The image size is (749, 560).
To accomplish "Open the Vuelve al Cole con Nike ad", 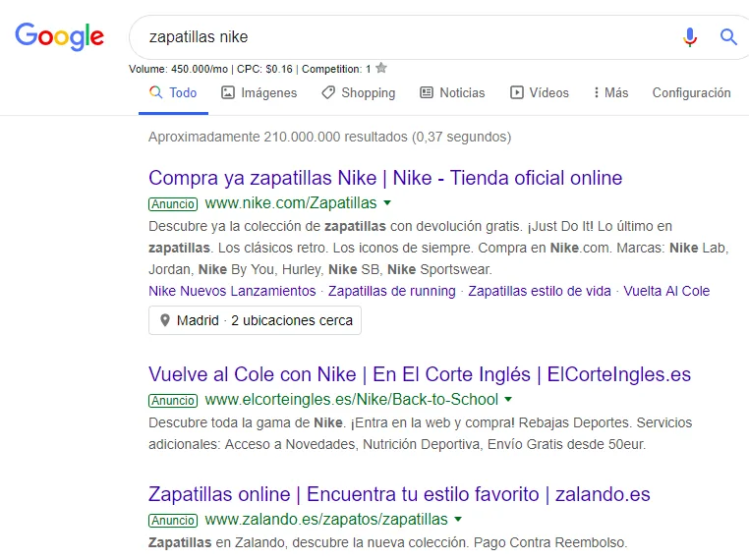I will click(420, 374).
